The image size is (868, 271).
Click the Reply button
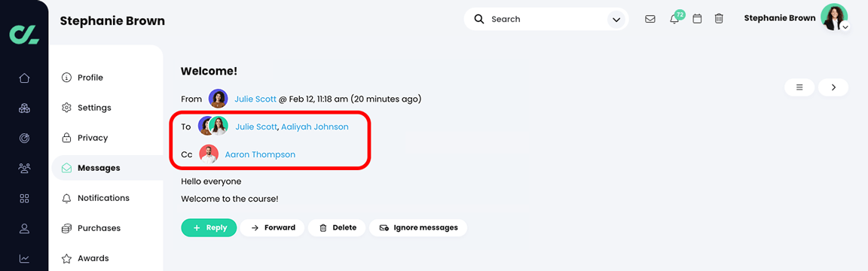(x=209, y=228)
